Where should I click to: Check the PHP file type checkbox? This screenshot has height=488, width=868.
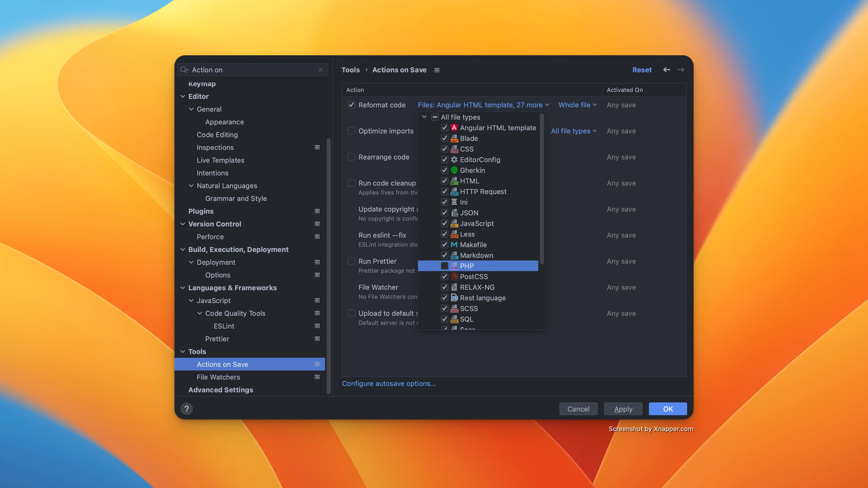click(x=444, y=266)
